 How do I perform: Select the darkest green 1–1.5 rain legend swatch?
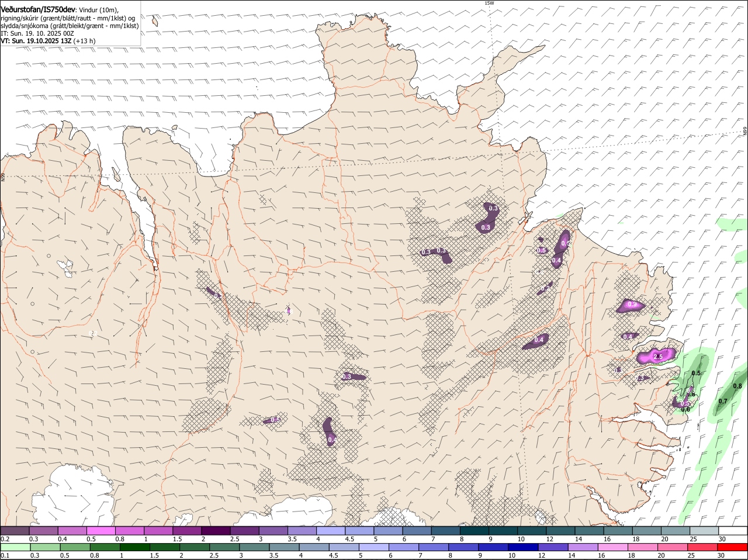click(x=136, y=548)
